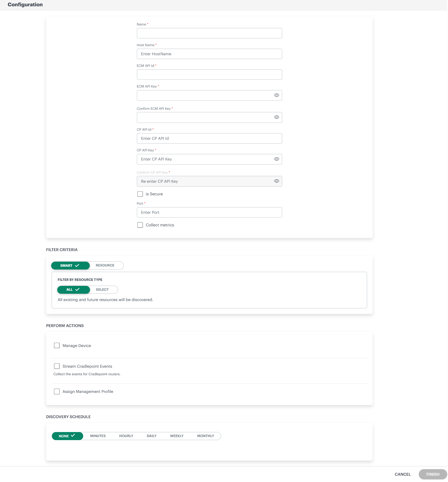The width and height of the screenshot is (448, 482).
Task: Check the Collect metrics option
Action: click(x=140, y=225)
